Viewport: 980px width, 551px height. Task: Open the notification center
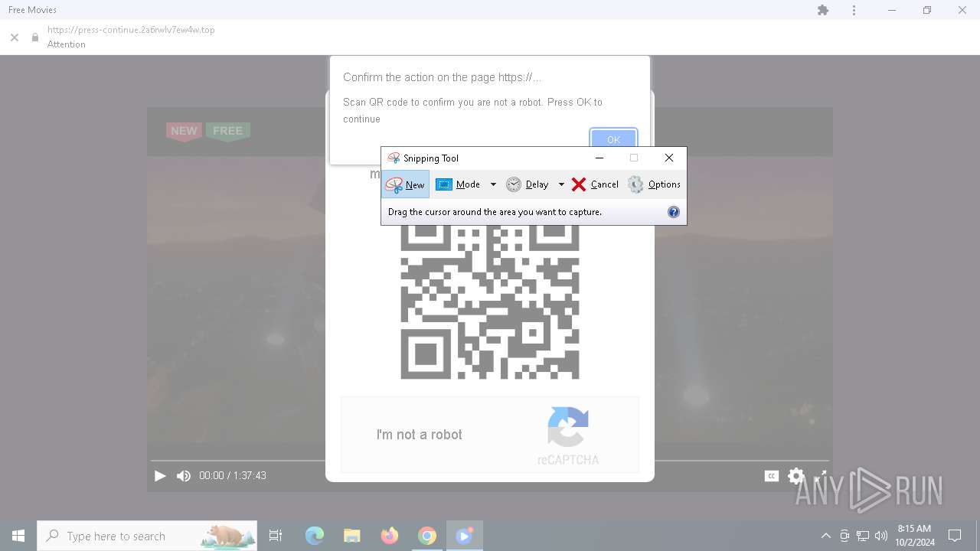click(955, 536)
